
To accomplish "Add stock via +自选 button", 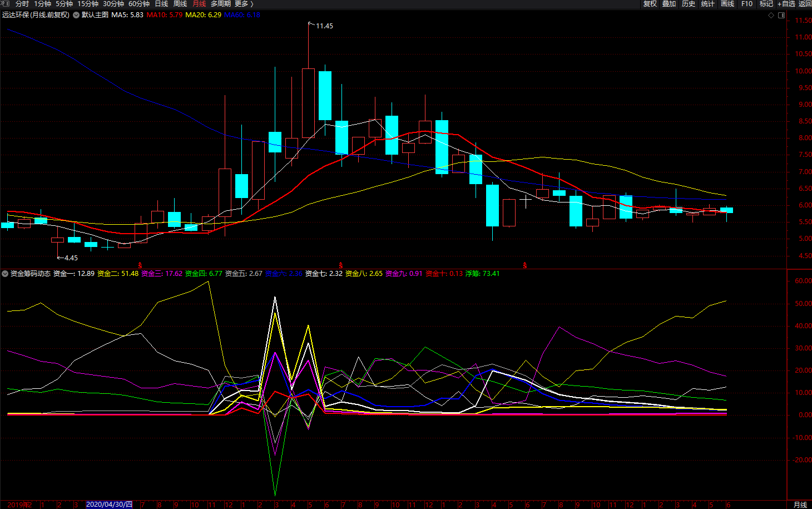I will point(786,4).
